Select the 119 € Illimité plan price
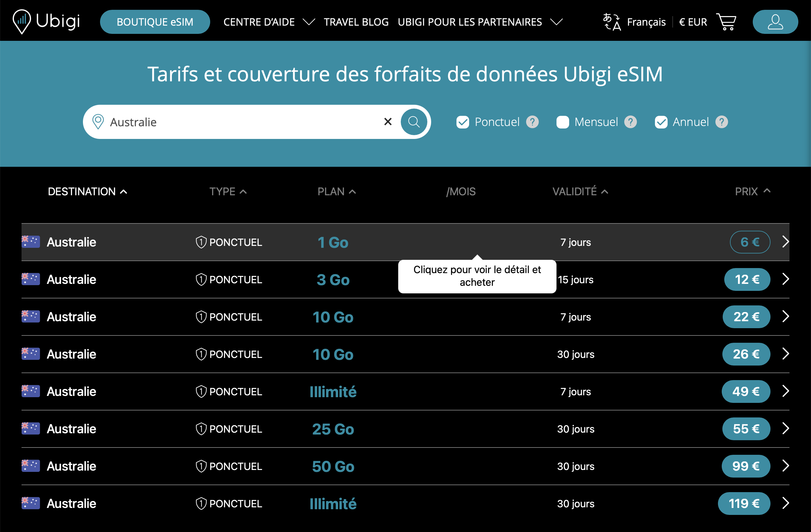The image size is (811, 532). coord(744,504)
